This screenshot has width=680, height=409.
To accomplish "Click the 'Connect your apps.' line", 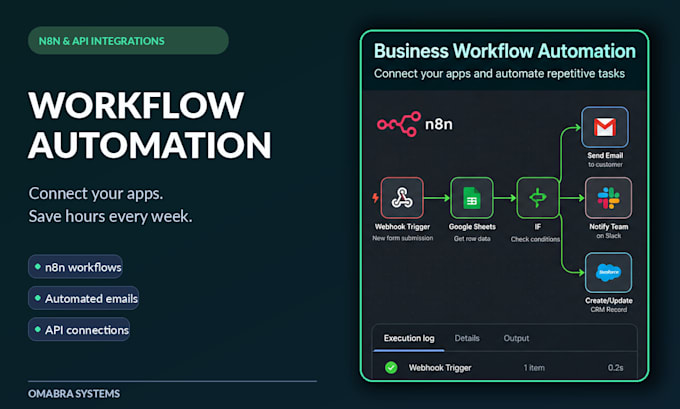I will (96, 193).
